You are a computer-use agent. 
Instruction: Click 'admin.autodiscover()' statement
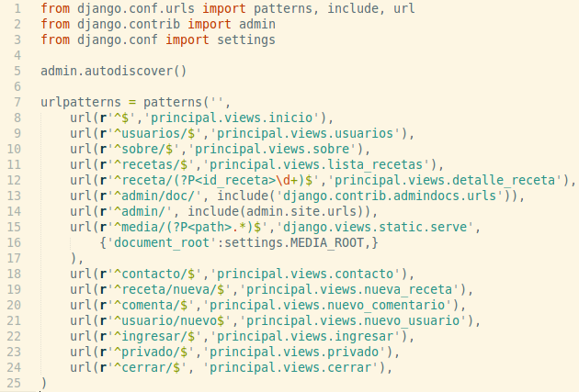click(x=114, y=71)
